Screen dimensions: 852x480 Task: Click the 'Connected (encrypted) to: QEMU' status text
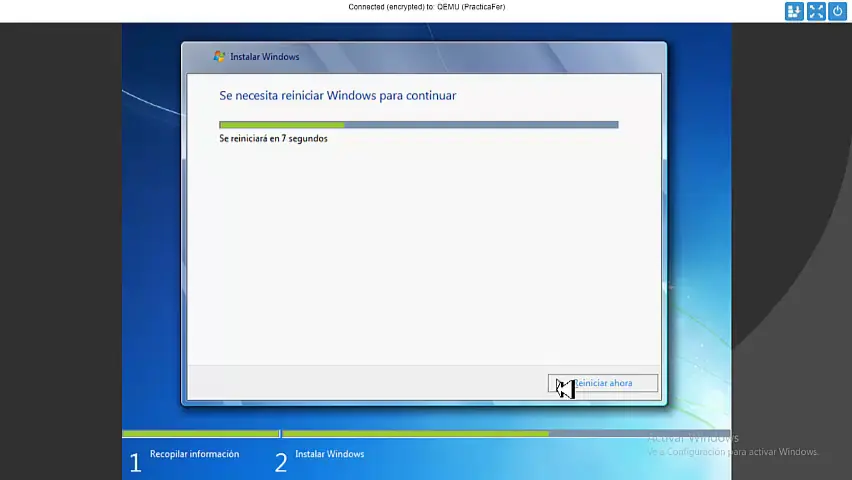click(x=427, y=7)
